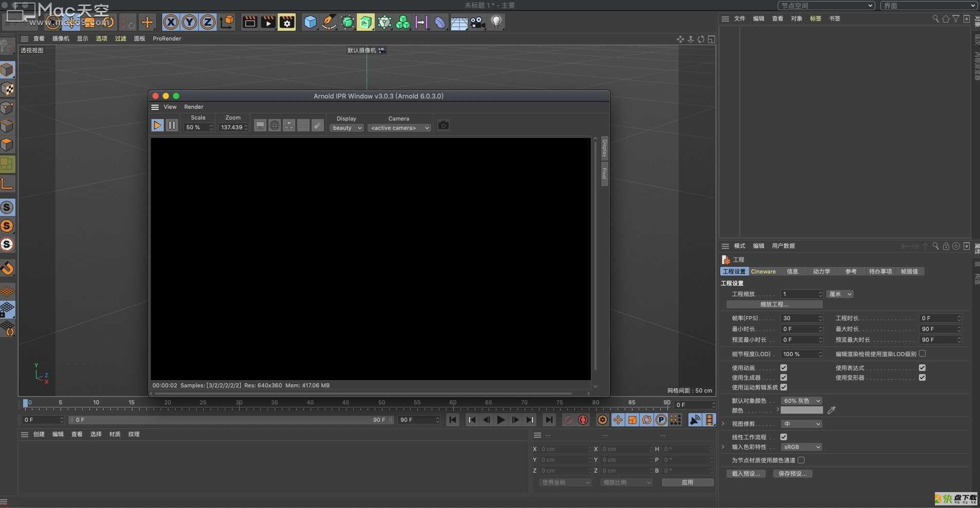
Task: Switch to the 动力学 tab
Action: point(821,271)
